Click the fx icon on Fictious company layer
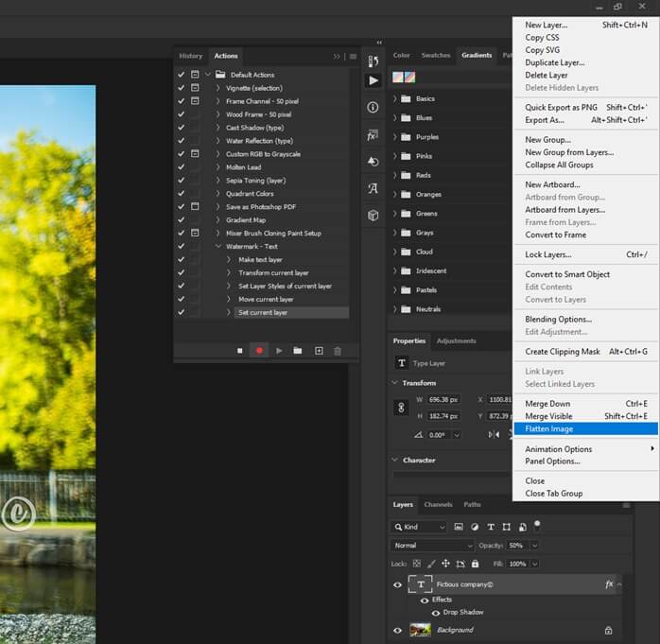 coord(609,583)
